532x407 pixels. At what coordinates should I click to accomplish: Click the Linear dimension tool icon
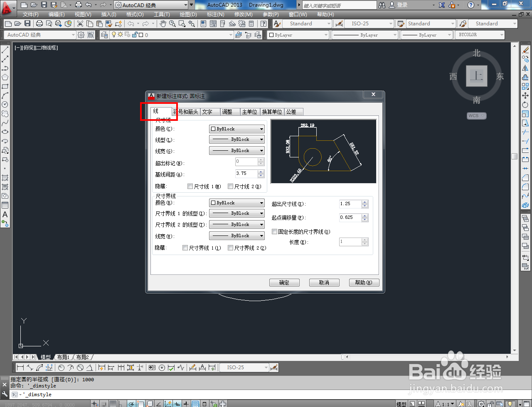coord(20,368)
